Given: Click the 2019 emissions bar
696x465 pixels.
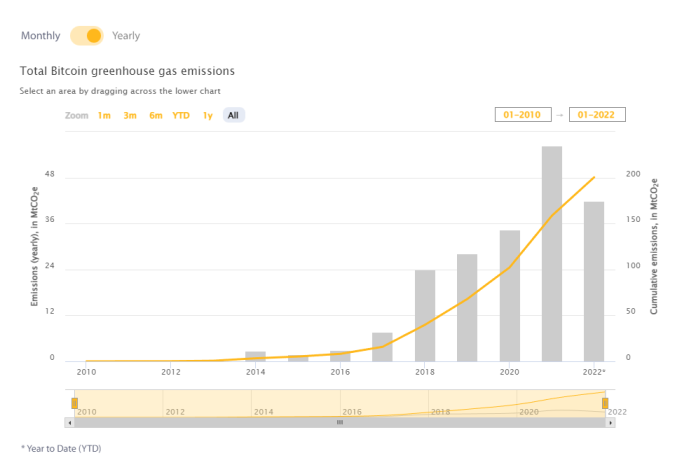Looking at the screenshot, I should pyautogui.click(x=467, y=307).
